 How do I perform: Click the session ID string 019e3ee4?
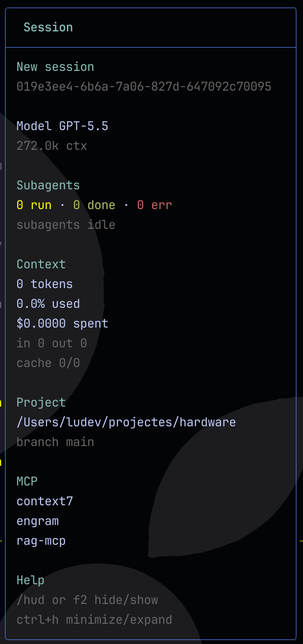click(144, 87)
